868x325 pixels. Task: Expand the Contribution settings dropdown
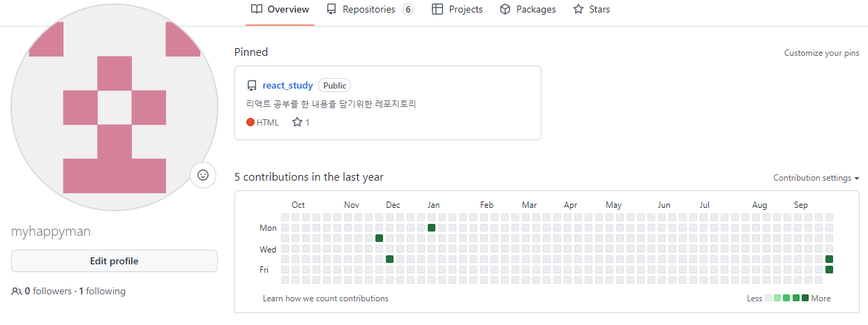pyautogui.click(x=816, y=178)
